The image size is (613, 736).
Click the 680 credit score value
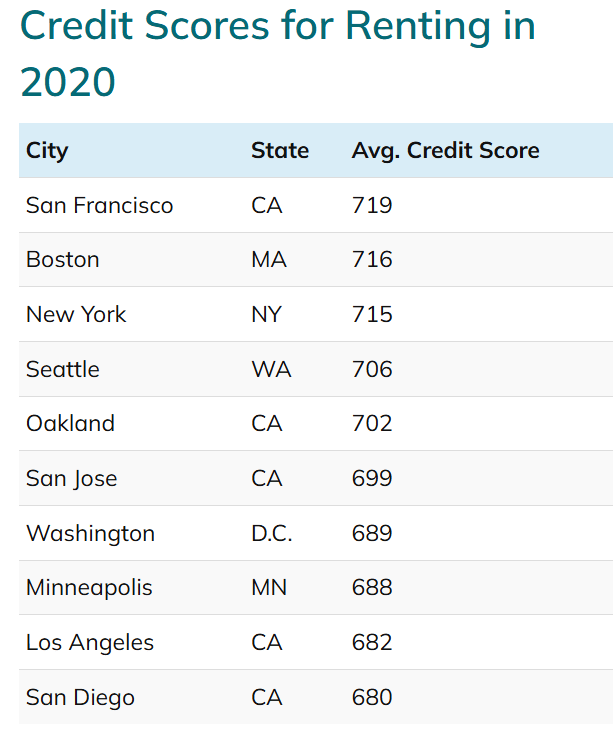tap(372, 698)
